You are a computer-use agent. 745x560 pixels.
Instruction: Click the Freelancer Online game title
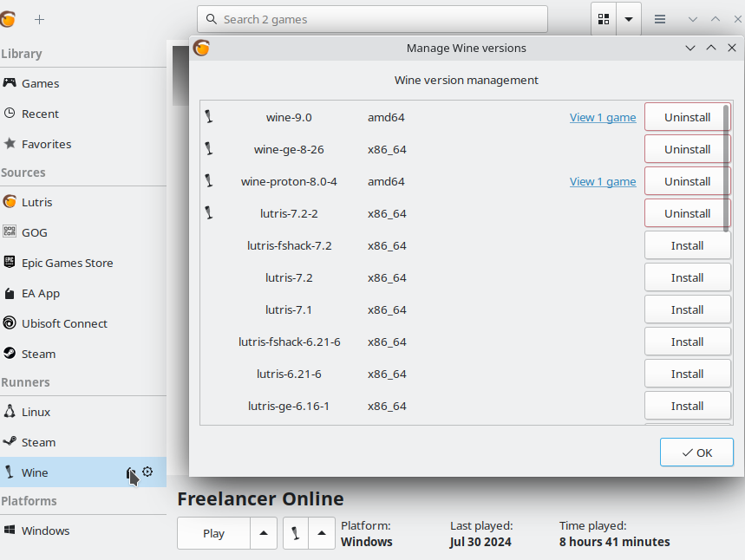260,498
